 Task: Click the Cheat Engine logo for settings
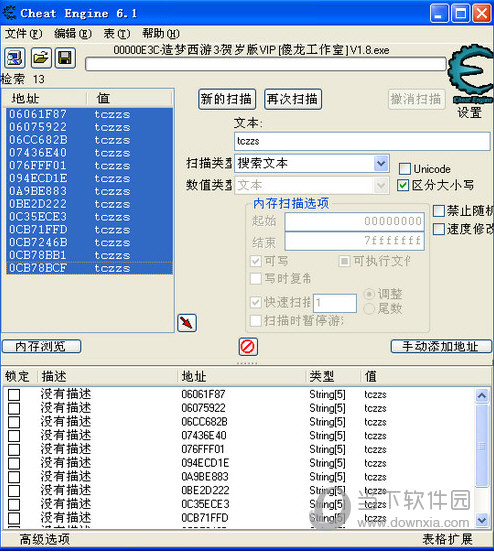(471, 75)
